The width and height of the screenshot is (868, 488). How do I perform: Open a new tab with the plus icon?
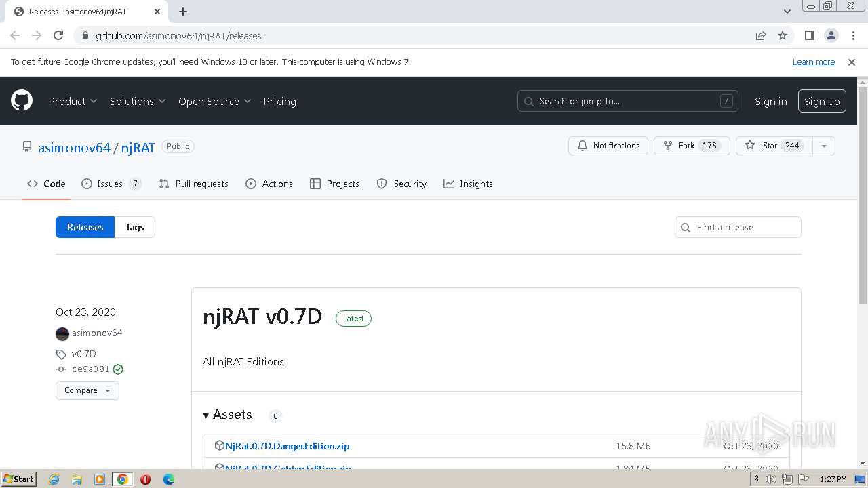tap(183, 12)
